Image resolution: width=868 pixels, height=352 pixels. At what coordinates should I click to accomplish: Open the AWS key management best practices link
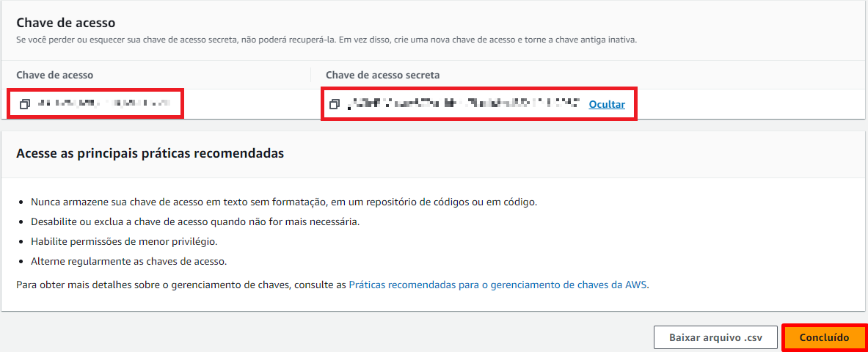coord(498,285)
